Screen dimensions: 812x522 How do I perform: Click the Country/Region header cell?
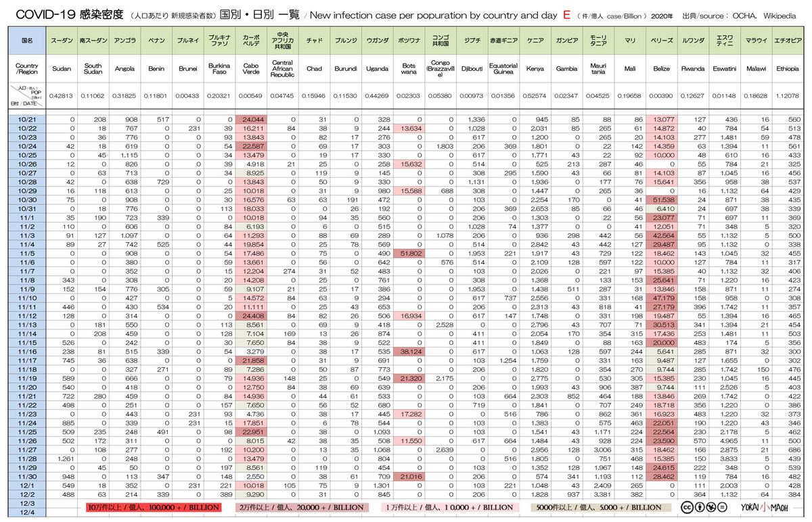(28, 69)
